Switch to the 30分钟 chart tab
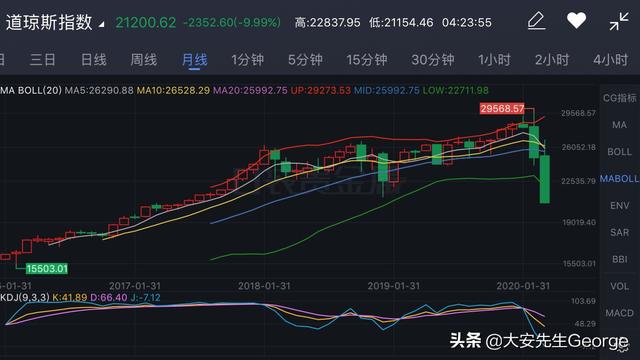The image size is (640, 360). click(x=433, y=60)
